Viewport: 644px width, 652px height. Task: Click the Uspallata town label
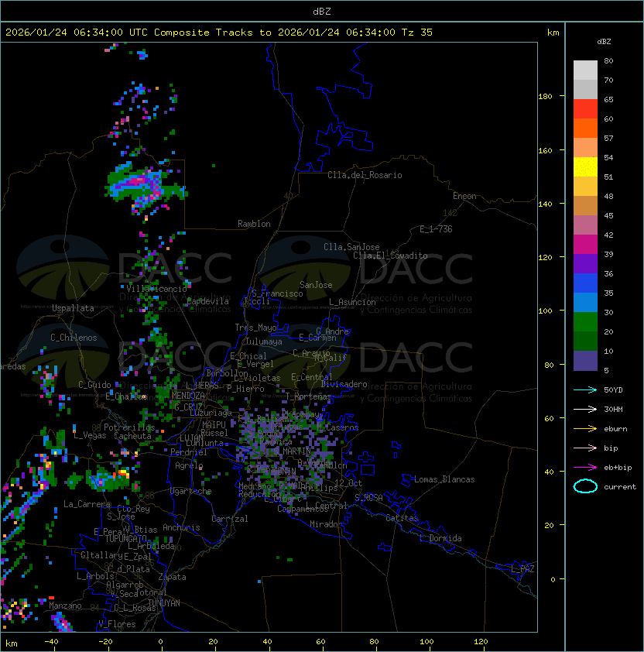tap(74, 308)
